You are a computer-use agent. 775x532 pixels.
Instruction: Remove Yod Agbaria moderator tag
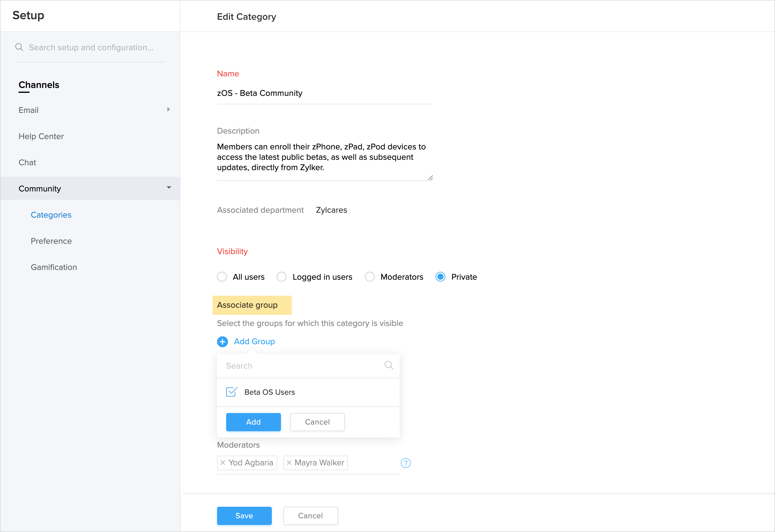[223, 463]
